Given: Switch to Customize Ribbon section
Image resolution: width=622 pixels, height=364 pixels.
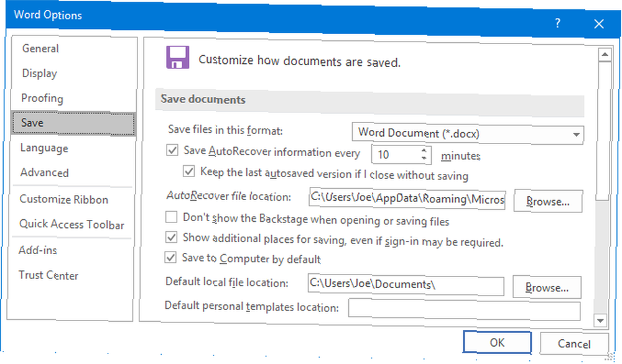Looking at the screenshot, I should [x=64, y=199].
